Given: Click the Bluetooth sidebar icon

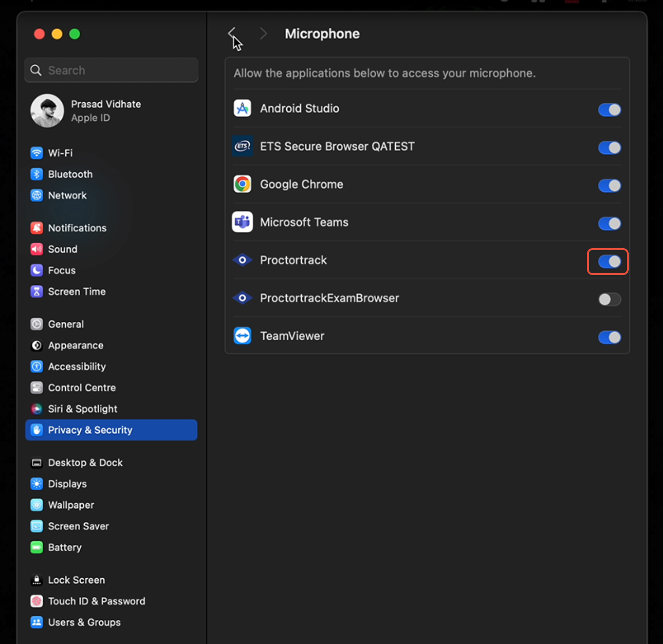Looking at the screenshot, I should pyautogui.click(x=37, y=174).
